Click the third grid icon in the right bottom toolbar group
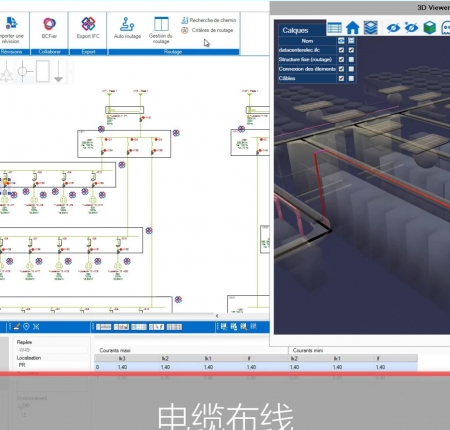 [244, 327]
